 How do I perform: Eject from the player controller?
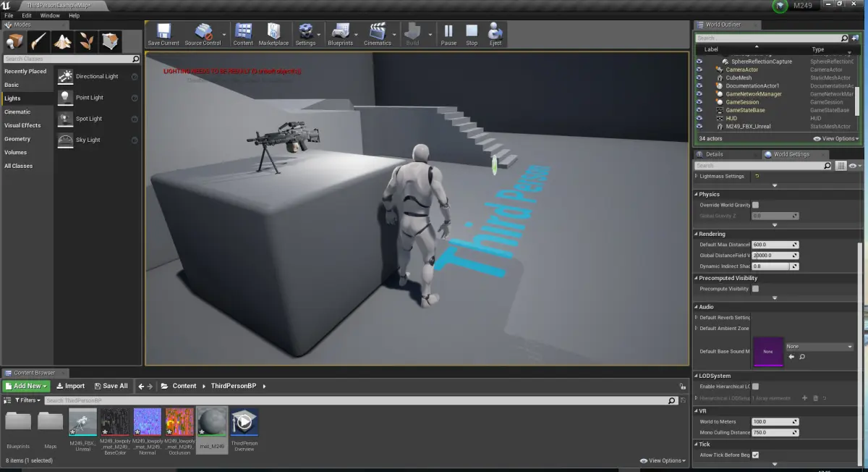click(x=495, y=34)
